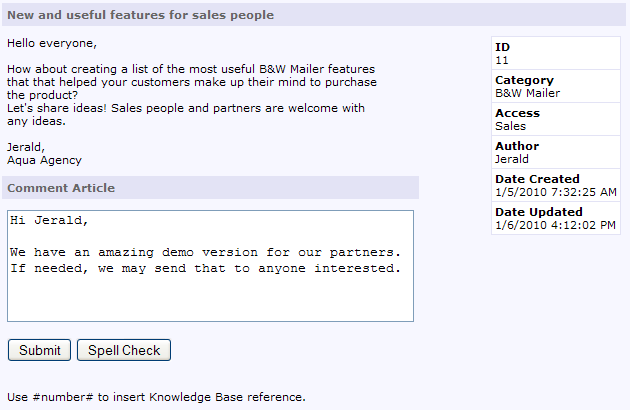Click the 'Aqua Agency' signature text
Screen dimensions: 630x410
[44, 160]
